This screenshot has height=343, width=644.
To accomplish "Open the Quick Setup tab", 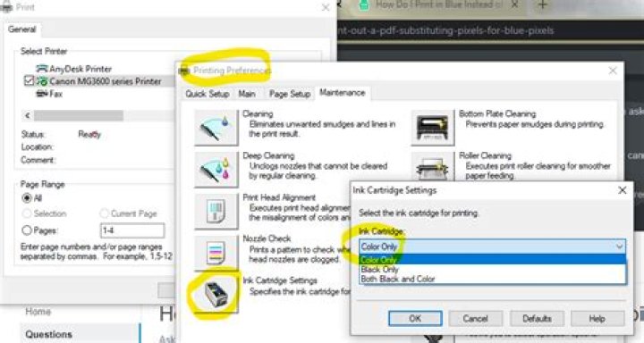I will coord(207,94).
